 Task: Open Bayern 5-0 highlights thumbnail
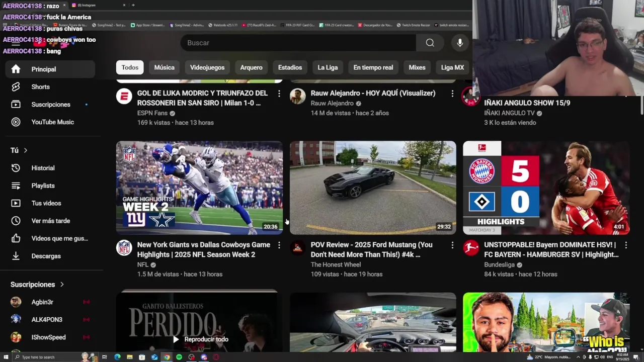546,188
